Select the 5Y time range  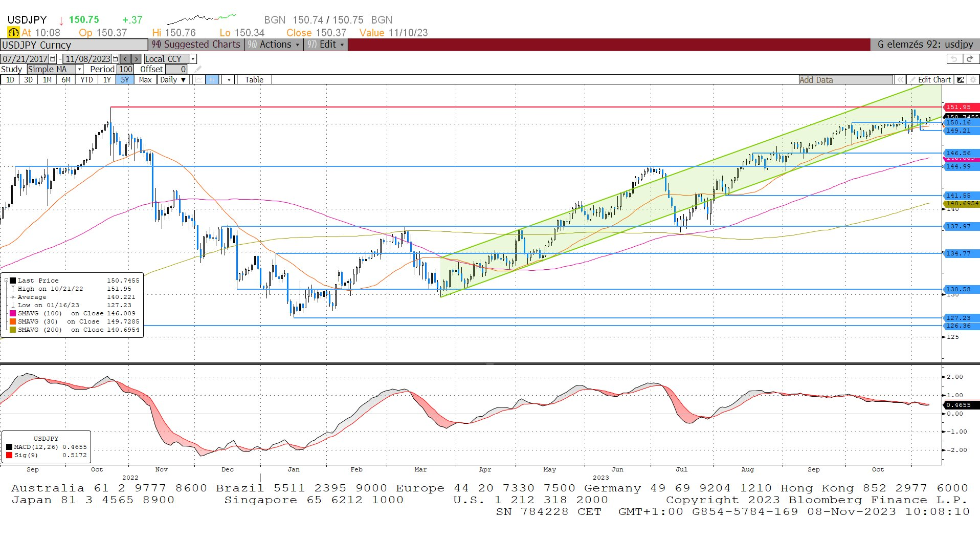(125, 79)
